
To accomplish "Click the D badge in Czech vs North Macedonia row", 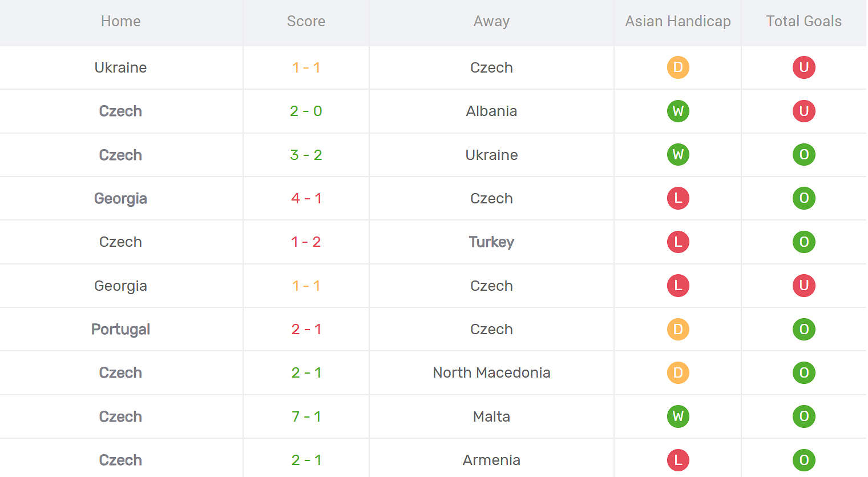I will click(678, 372).
